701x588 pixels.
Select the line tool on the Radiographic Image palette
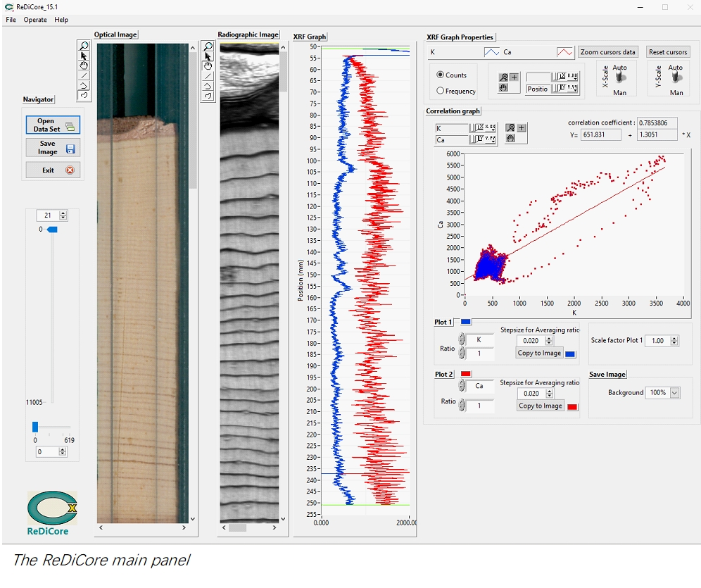208,76
